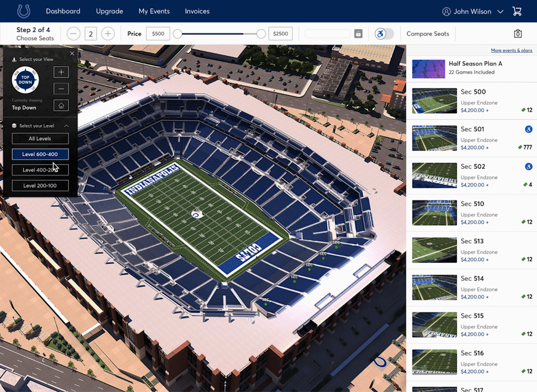This screenshot has width=537, height=392.
Task: Click the $500 minimum price field
Action: [158, 34]
